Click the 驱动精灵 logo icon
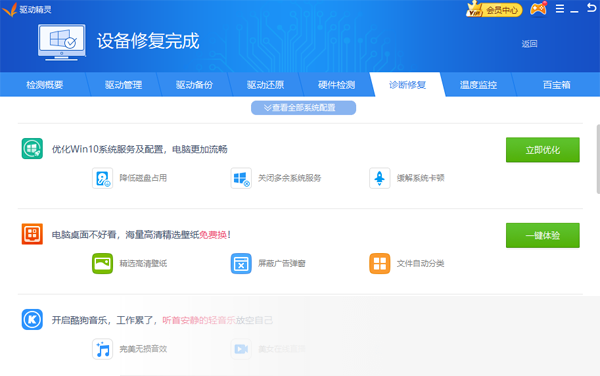The height and width of the screenshot is (376, 600). pos(10,10)
